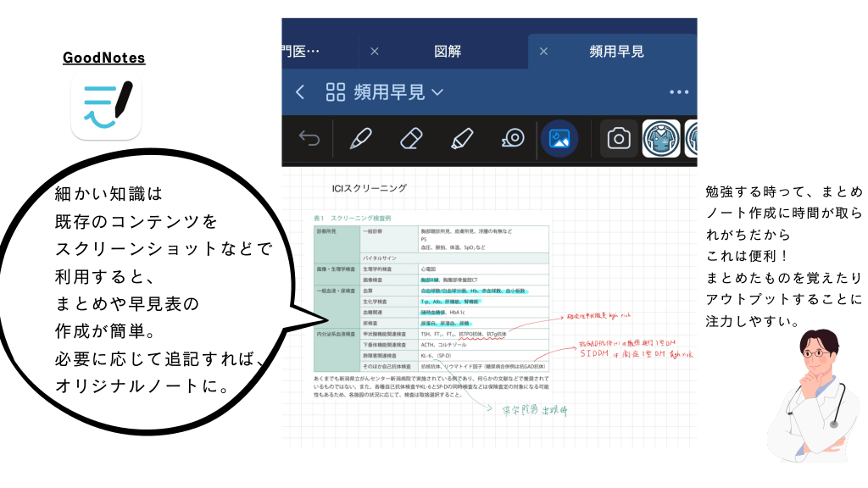Click the GoodNotes app logo
This screenshot has height=488, width=868.
point(105,107)
